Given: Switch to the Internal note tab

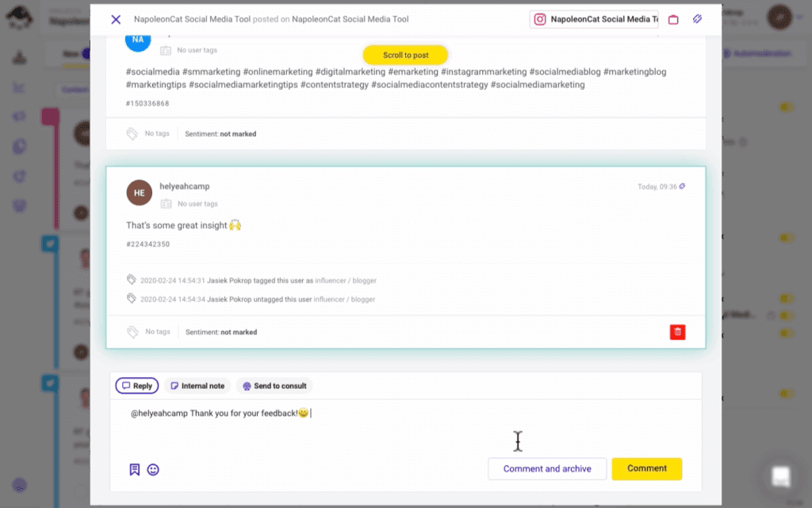Looking at the screenshot, I should (x=197, y=386).
